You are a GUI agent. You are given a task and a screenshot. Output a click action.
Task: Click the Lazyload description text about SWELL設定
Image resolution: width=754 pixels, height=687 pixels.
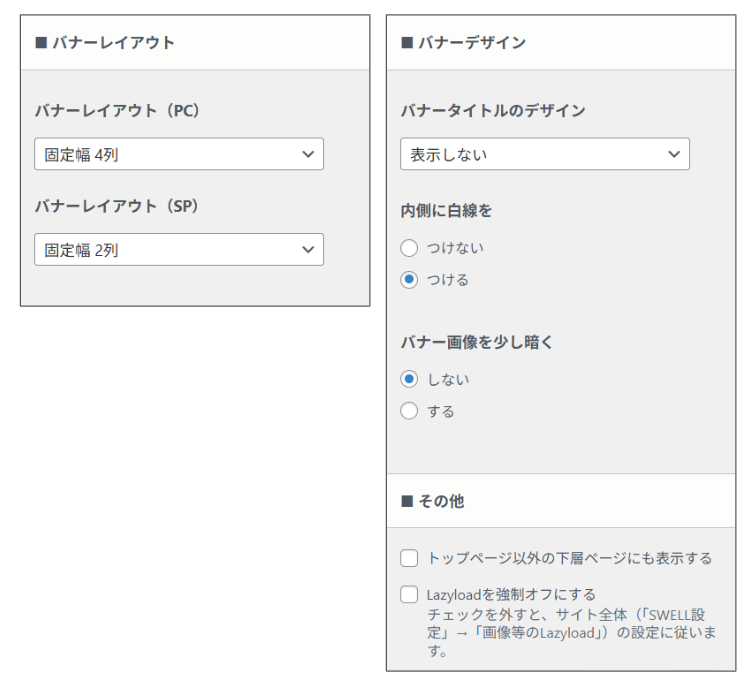[x=571, y=633]
